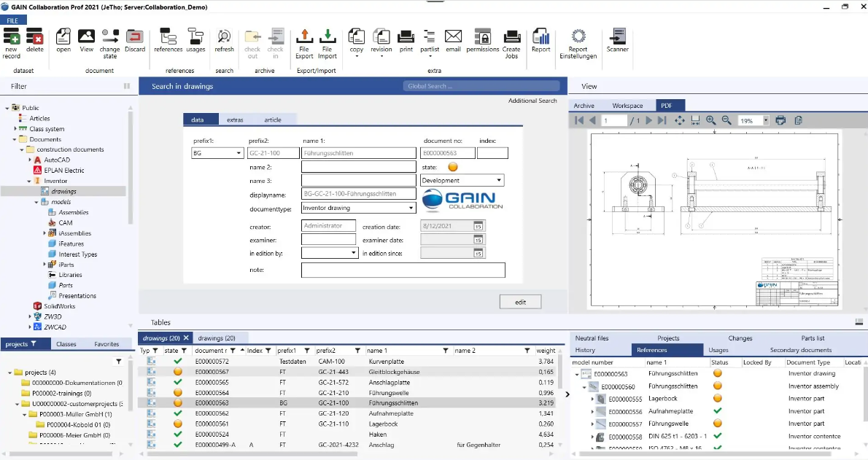Screen dimensions: 868x460
Task: Open Report Einstellungen
Action: (578, 42)
